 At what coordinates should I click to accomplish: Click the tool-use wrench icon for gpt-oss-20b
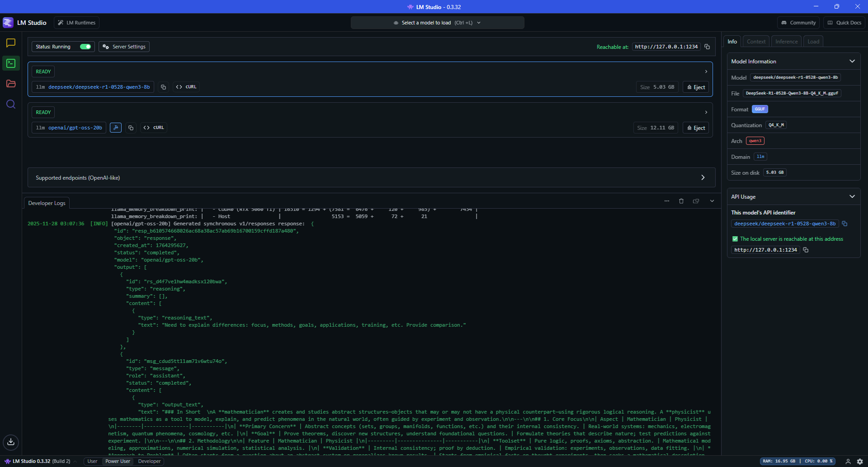116,128
